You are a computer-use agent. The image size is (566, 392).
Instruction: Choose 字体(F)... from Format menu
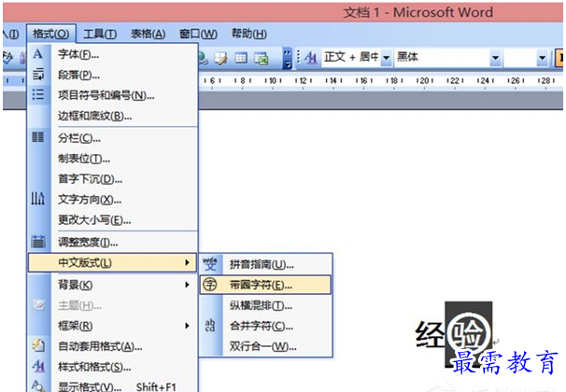point(78,54)
